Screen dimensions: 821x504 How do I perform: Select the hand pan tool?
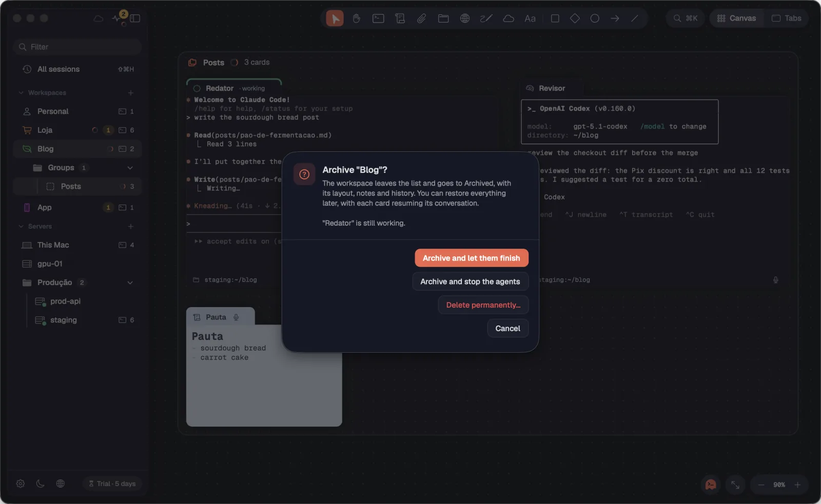(x=357, y=18)
